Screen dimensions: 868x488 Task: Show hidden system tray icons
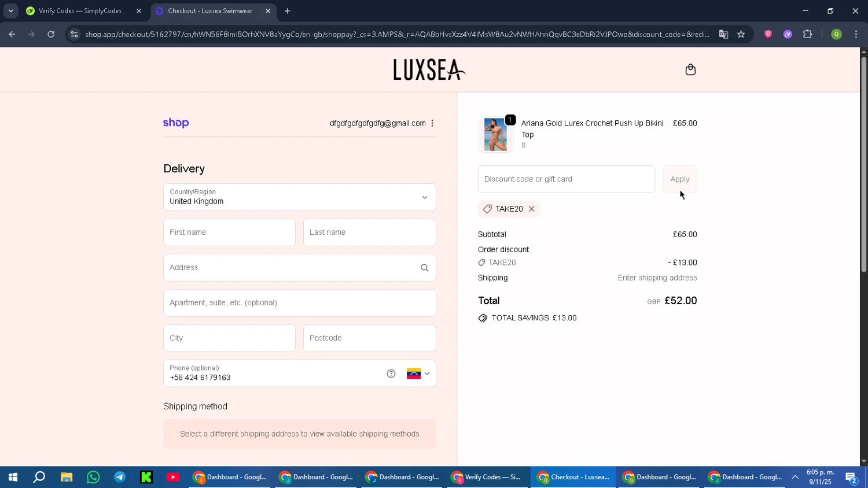(x=795, y=477)
